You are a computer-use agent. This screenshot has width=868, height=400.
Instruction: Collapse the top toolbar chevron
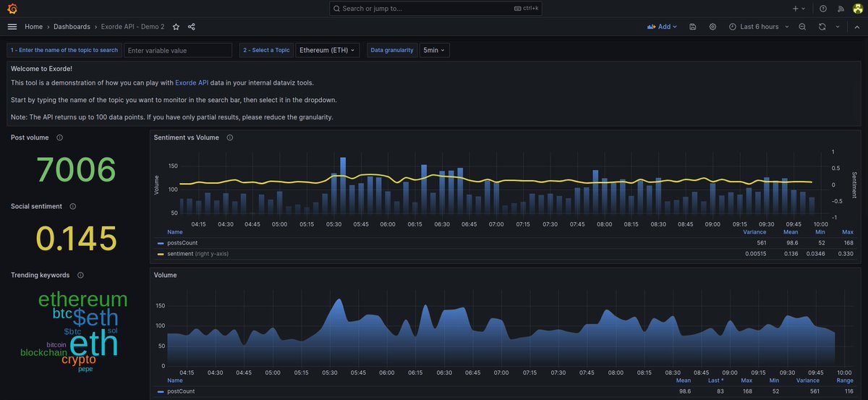click(858, 27)
